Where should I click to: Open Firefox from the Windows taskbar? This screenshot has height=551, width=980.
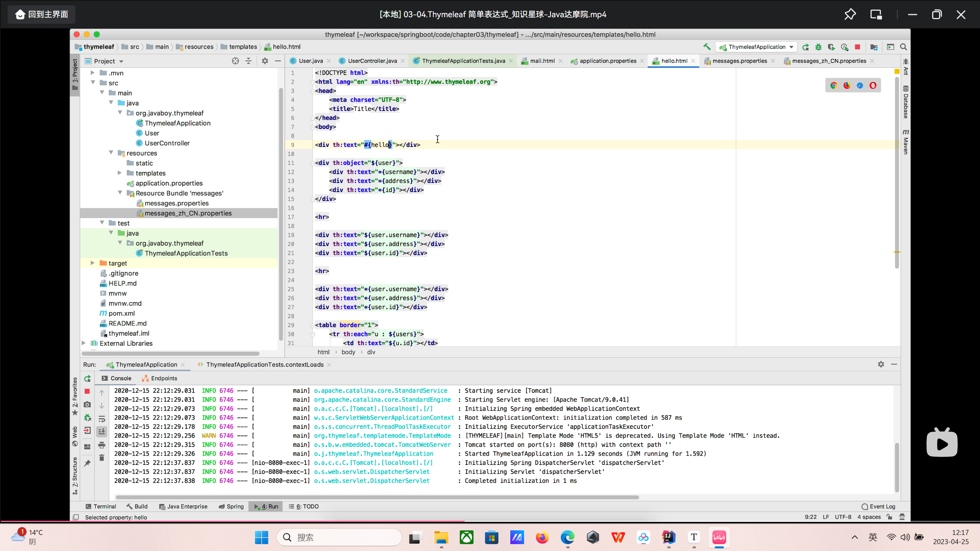point(542,538)
